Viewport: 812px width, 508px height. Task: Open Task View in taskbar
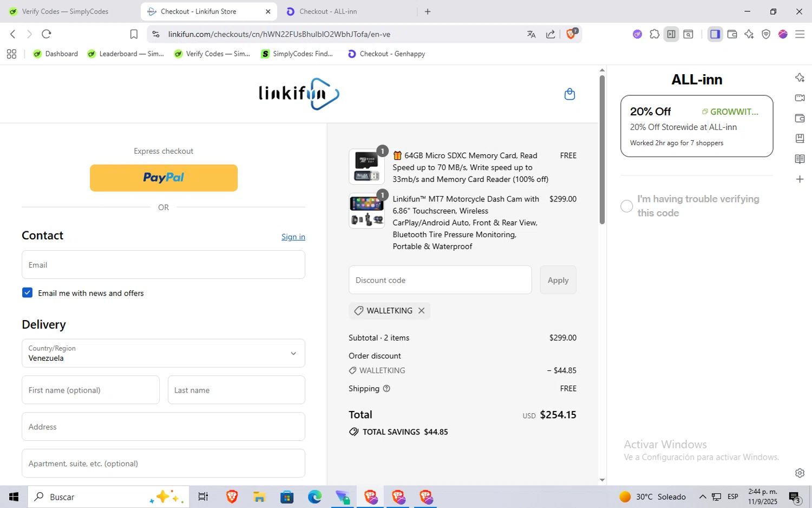tap(203, 497)
